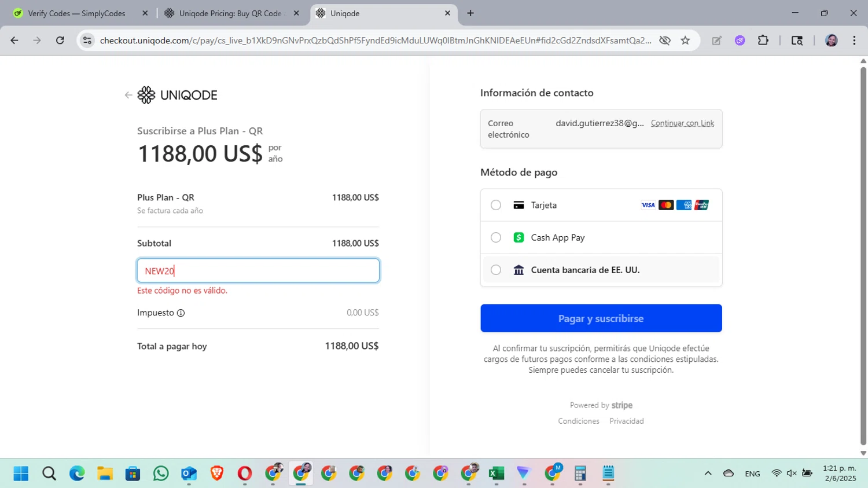Open Brave browser from taskbar
The height and width of the screenshot is (488, 868).
pyautogui.click(x=217, y=474)
